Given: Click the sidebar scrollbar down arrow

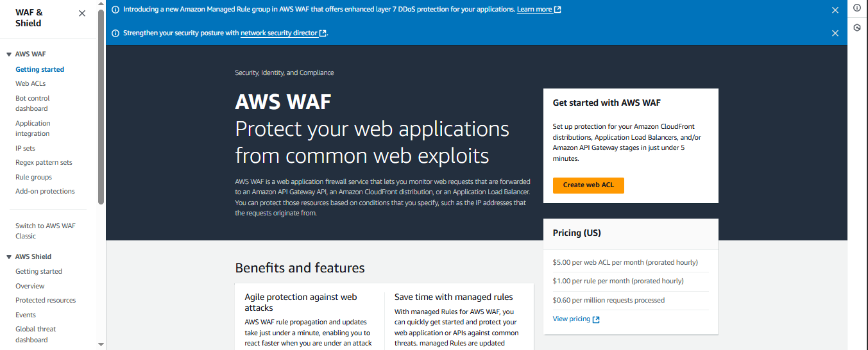Looking at the screenshot, I should 101,344.
